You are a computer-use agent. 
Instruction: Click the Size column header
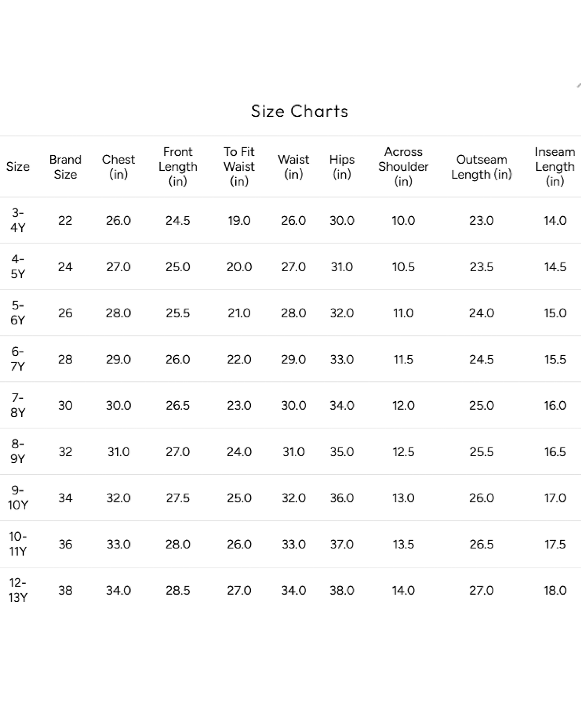click(x=18, y=167)
